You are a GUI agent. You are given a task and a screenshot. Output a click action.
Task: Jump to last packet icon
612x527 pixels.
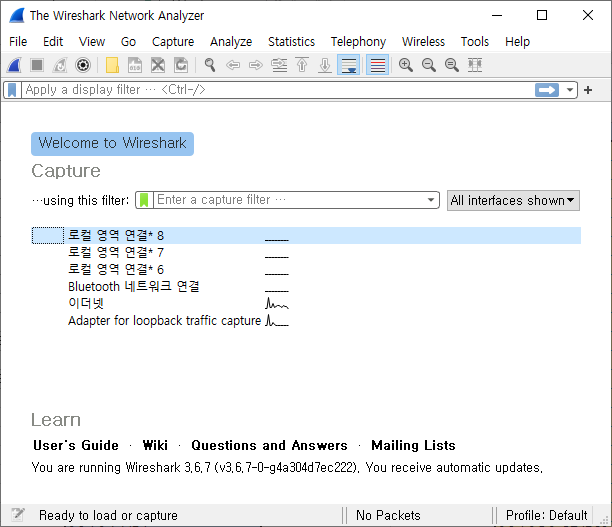[x=325, y=65]
